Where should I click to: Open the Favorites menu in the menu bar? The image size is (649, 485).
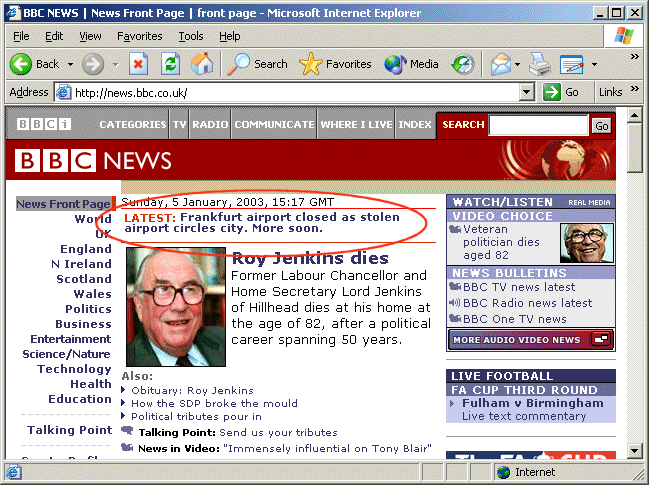(139, 36)
